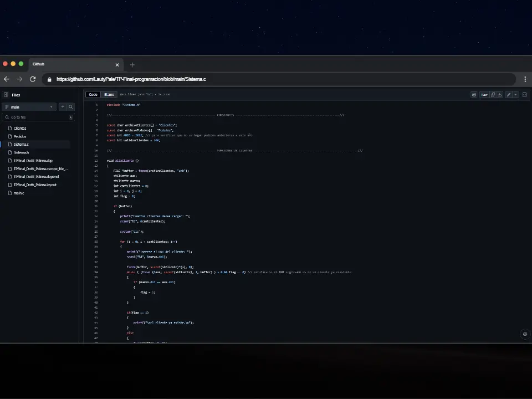
Task: Click the 'flag = 1;' code line
Action: 147,292
